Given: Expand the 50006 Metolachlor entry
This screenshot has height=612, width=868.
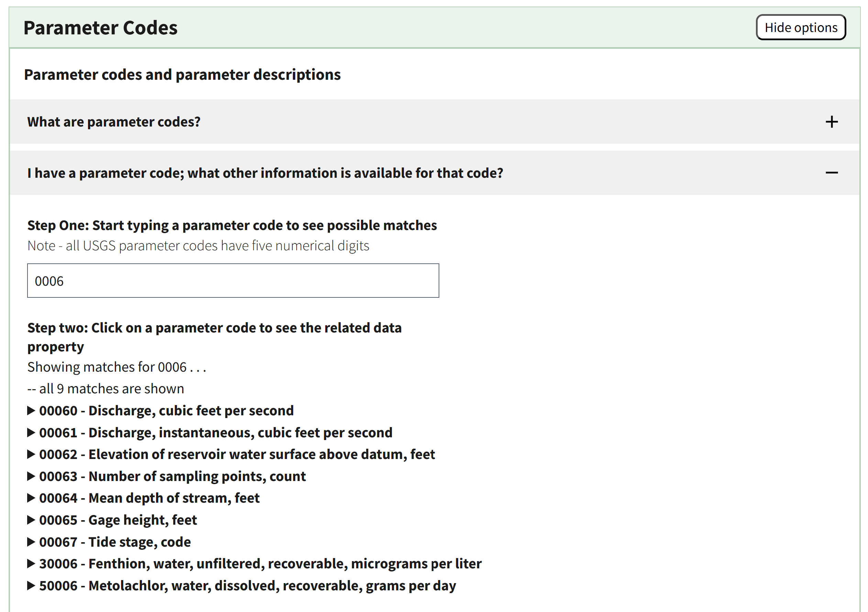Looking at the screenshot, I should point(32,585).
